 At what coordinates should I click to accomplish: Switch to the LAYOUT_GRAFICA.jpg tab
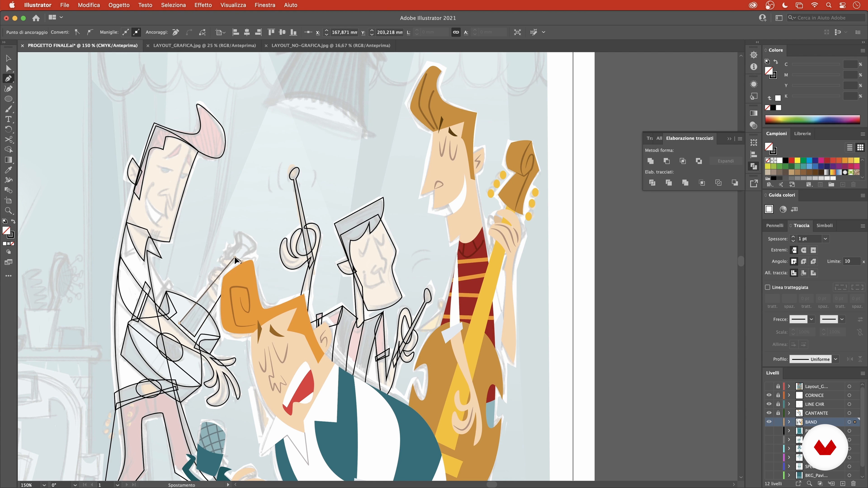point(204,45)
